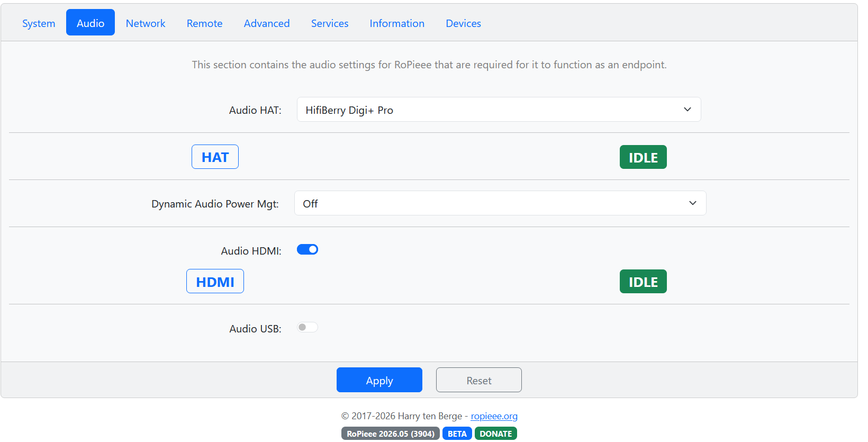
Task: View the Information tab
Action: pyautogui.click(x=397, y=23)
